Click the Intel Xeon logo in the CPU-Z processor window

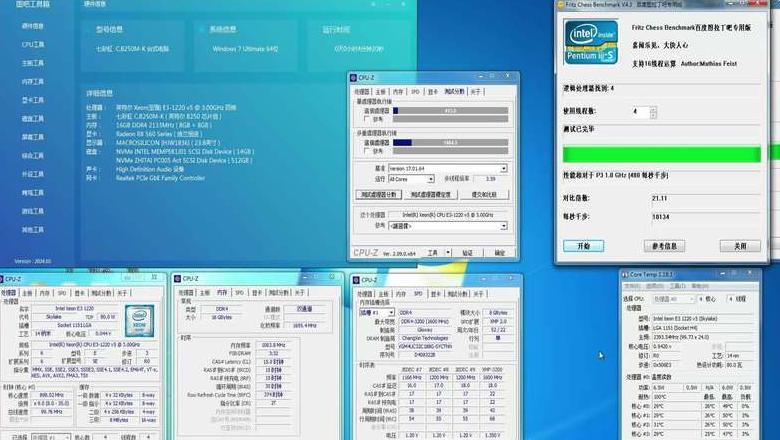pos(140,321)
